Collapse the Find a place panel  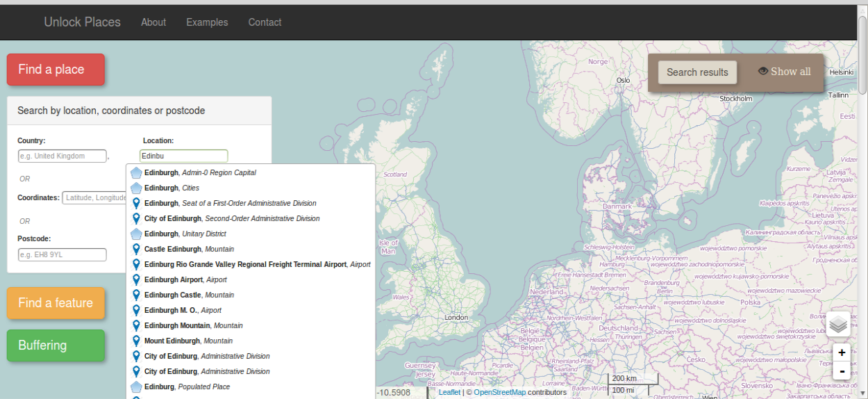pos(56,70)
